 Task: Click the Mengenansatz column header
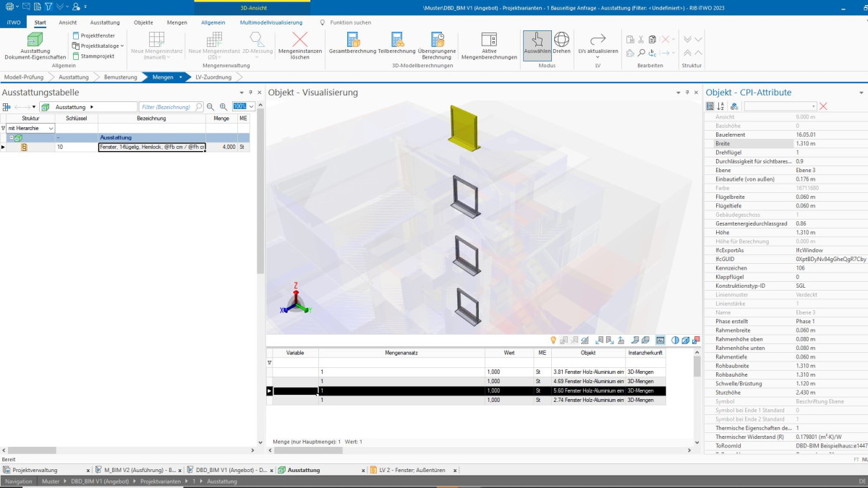(402, 353)
